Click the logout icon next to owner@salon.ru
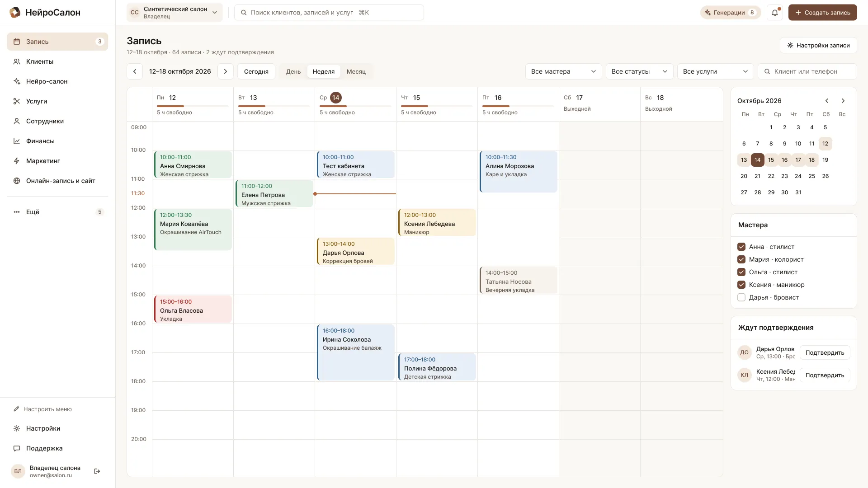This screenshot has width=868, height=488. 97,471
